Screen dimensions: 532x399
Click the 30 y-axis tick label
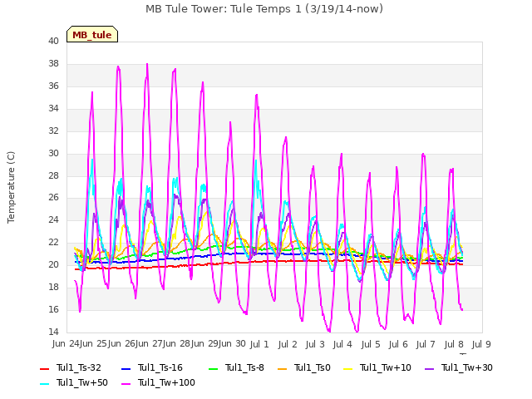click(x=53, y=153)
